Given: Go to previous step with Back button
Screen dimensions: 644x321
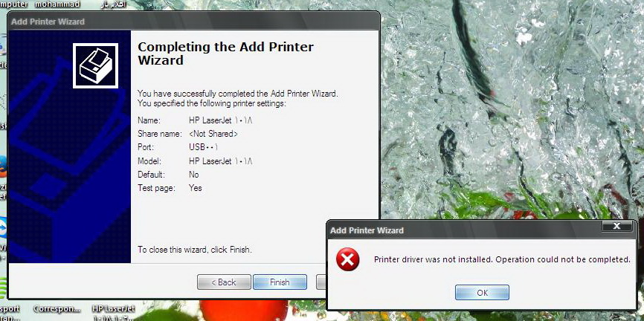Looking at the screenshot, I should pos(224,282).
